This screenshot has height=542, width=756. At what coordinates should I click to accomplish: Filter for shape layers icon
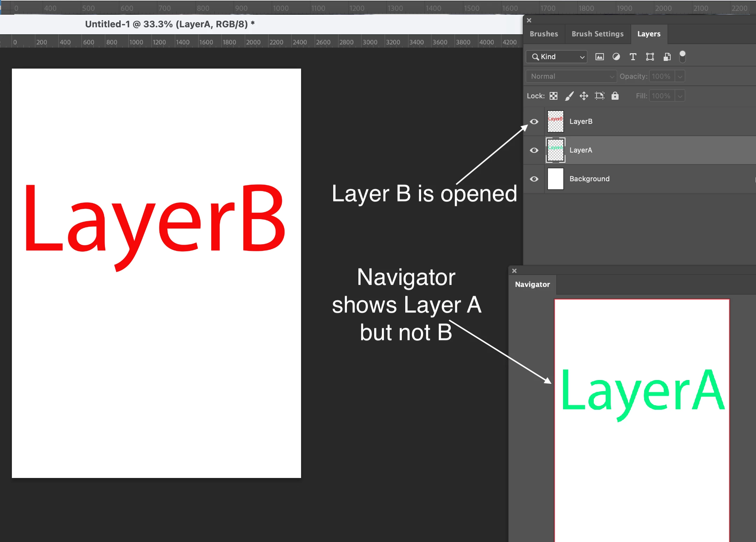[650, 57]
